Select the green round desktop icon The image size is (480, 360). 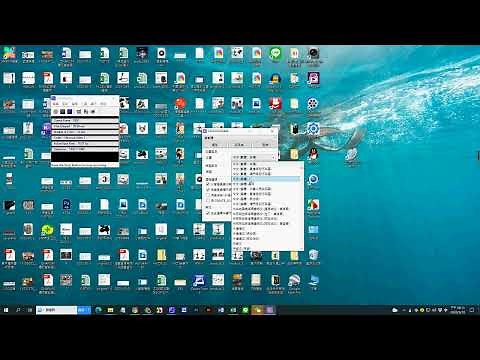tap(47, 230)
